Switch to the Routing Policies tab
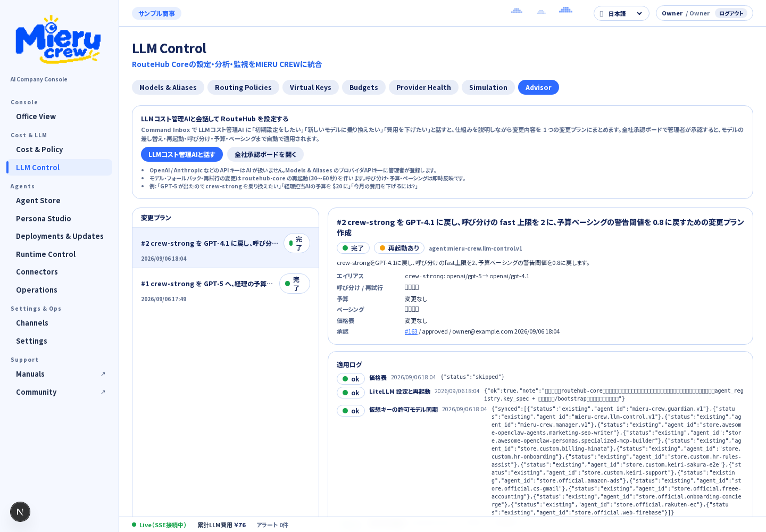 (243, 87)
